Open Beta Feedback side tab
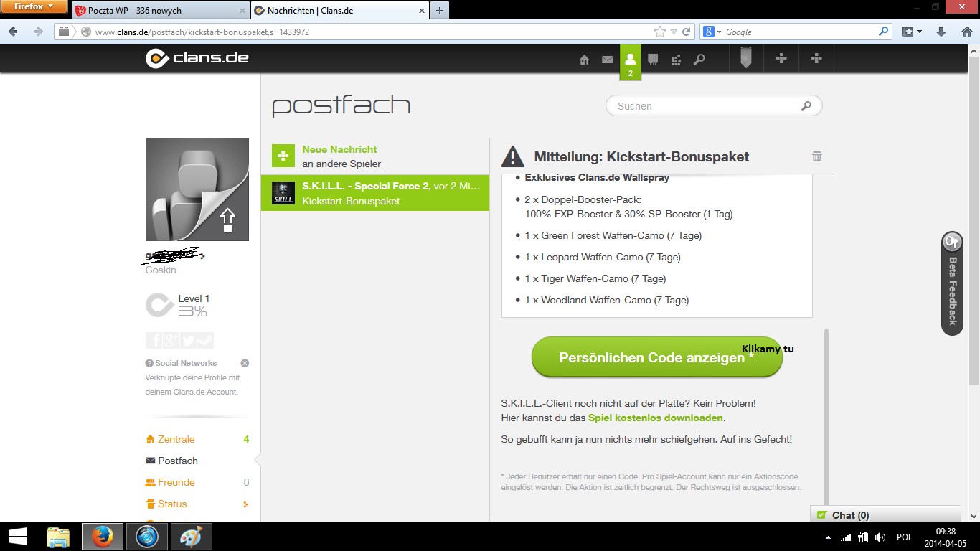980x551 pixels. click(x=952, y=283)
